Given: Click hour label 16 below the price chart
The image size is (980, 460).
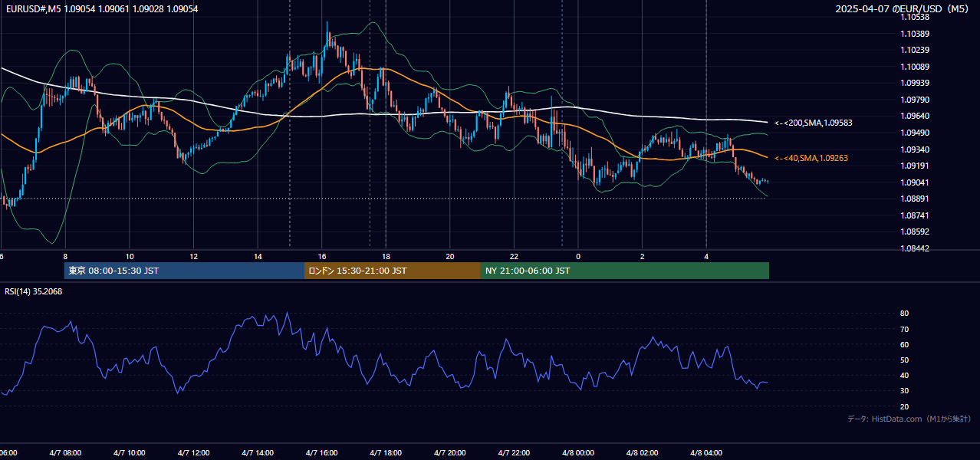Looking at the screenshot, I should [x=322, y=256].
